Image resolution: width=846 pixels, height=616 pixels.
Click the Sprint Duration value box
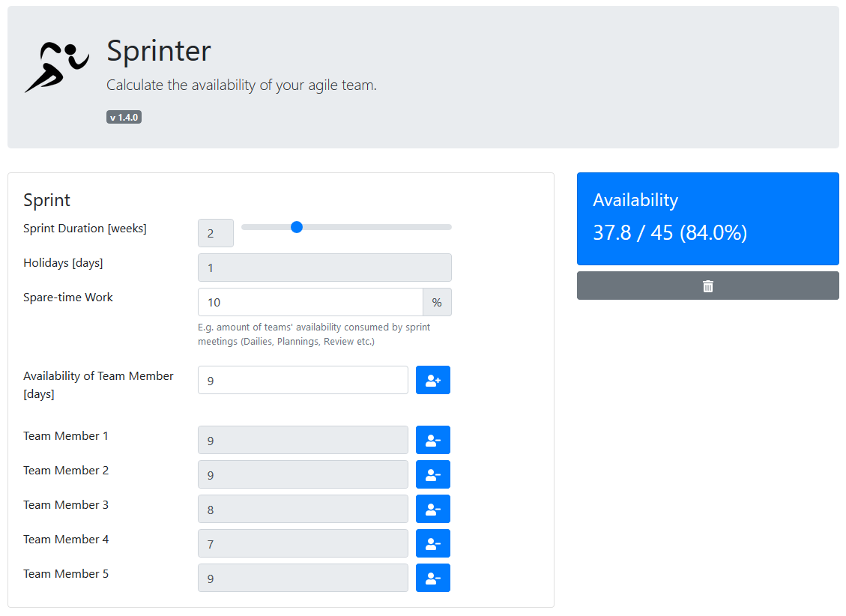point(216,233)
